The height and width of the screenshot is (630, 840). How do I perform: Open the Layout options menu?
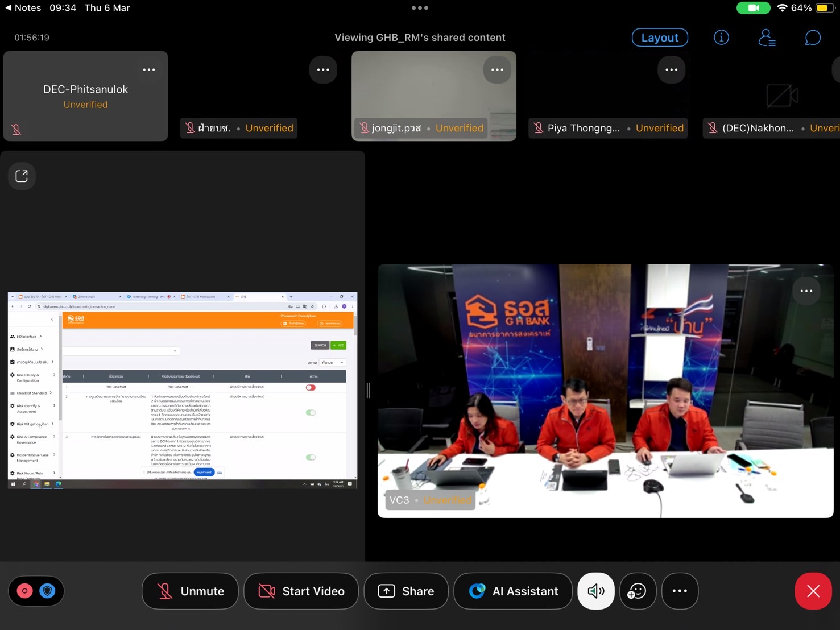660,38
